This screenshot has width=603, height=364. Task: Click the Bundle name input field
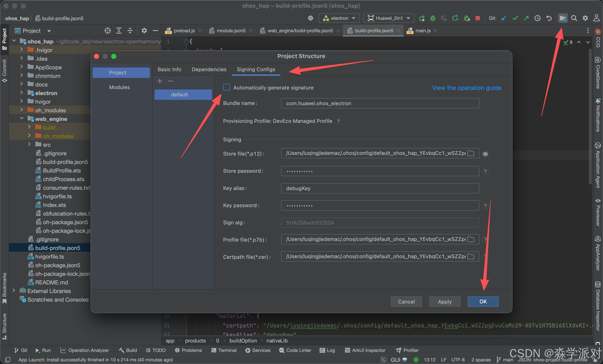click(380, 103)
